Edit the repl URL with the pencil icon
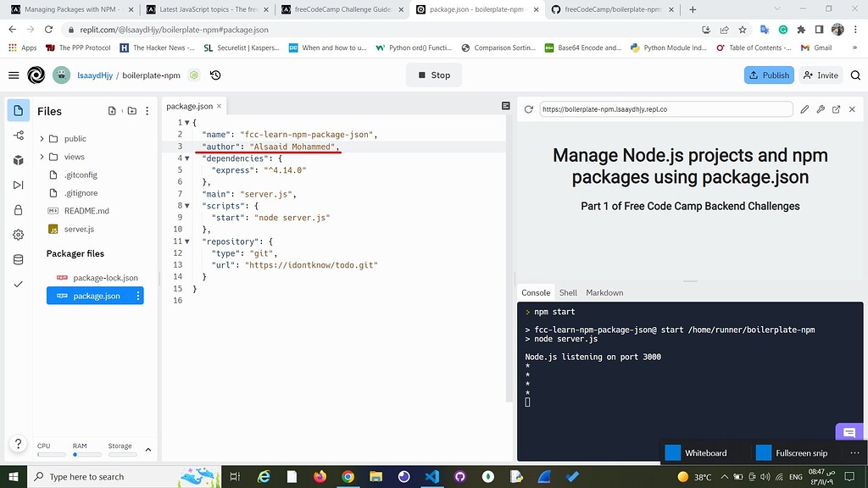 (x=804, y=109)
